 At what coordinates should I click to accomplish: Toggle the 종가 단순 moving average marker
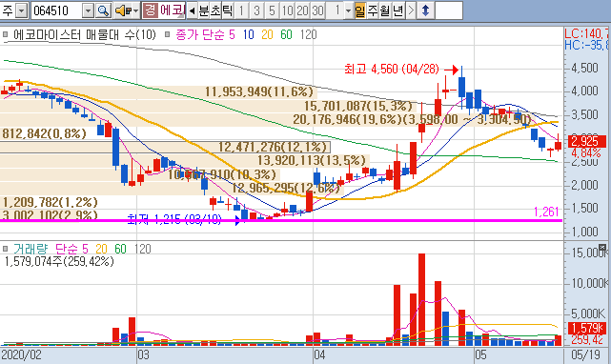tap(167, 34)
